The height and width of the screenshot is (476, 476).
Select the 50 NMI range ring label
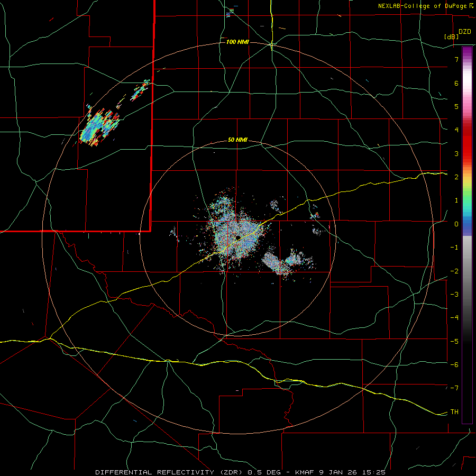point(237,140)
